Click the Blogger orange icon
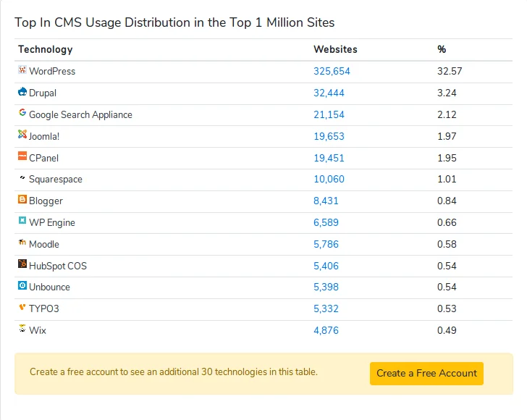Image resolution: width=527 pixels, height=420 pixels. click(22, 200)
